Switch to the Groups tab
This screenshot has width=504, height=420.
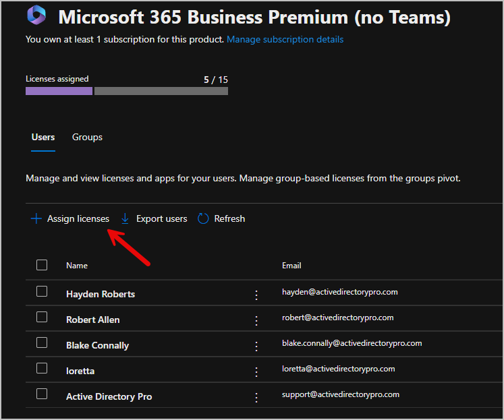point(87,137)
